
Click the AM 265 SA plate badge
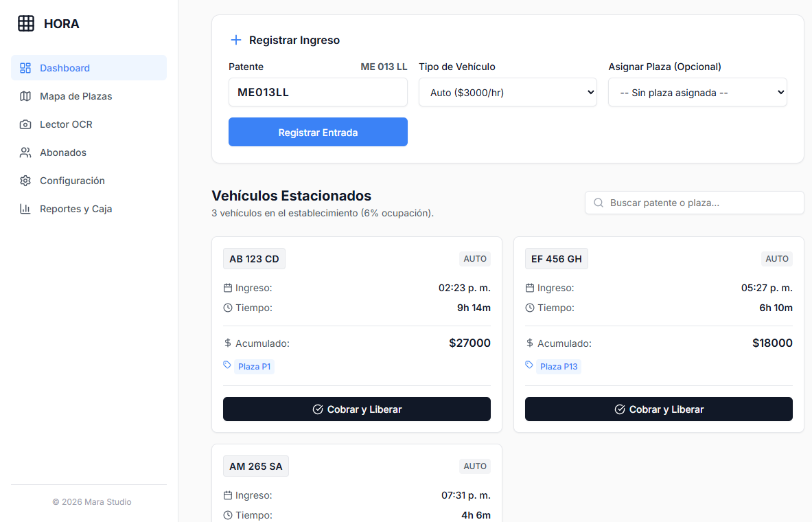(256, 466)
